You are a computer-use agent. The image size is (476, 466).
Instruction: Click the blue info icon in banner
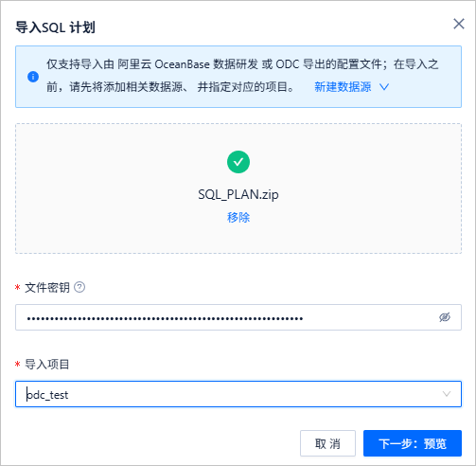tap(33, 77)
